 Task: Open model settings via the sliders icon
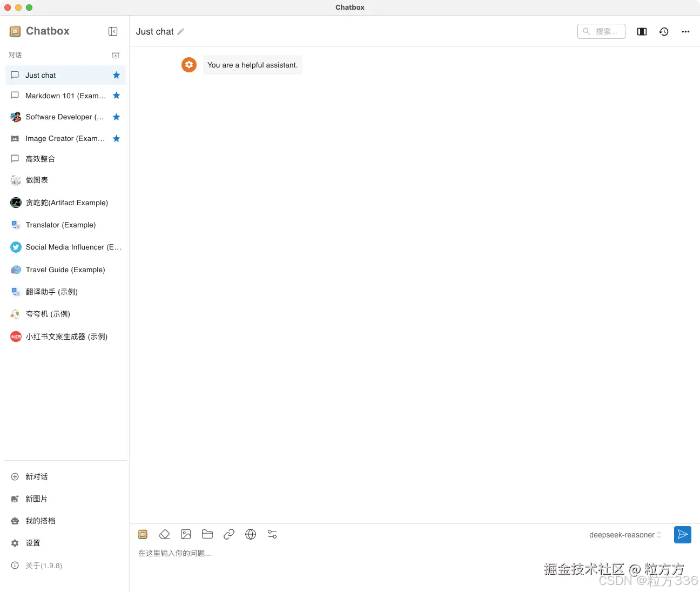(272, 534)
